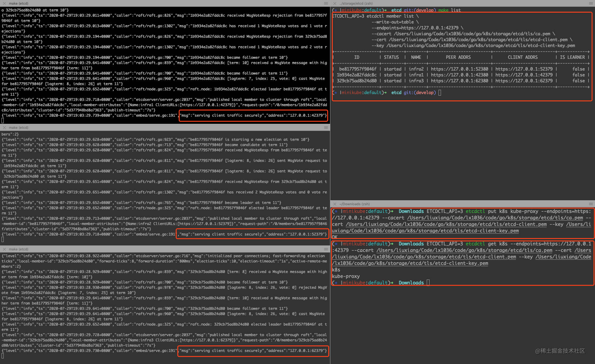Click the infra3 name cell
Image resolution: width=595 pixels, height=364 pixels.
(416, 81)
